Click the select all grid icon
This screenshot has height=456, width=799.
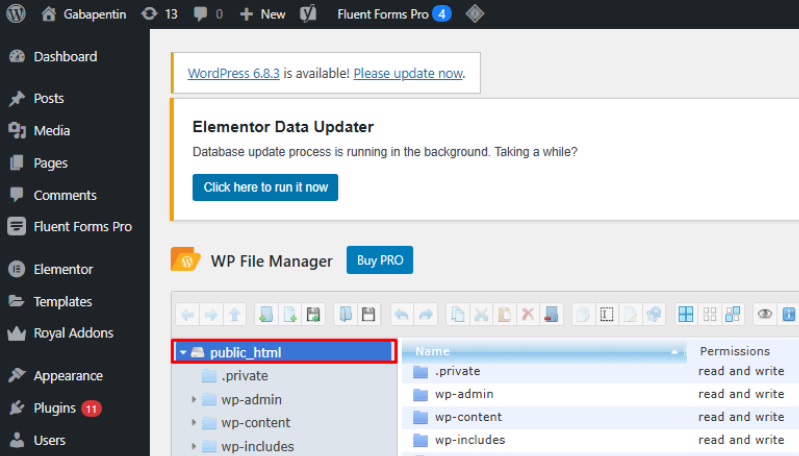pos(686,314)
